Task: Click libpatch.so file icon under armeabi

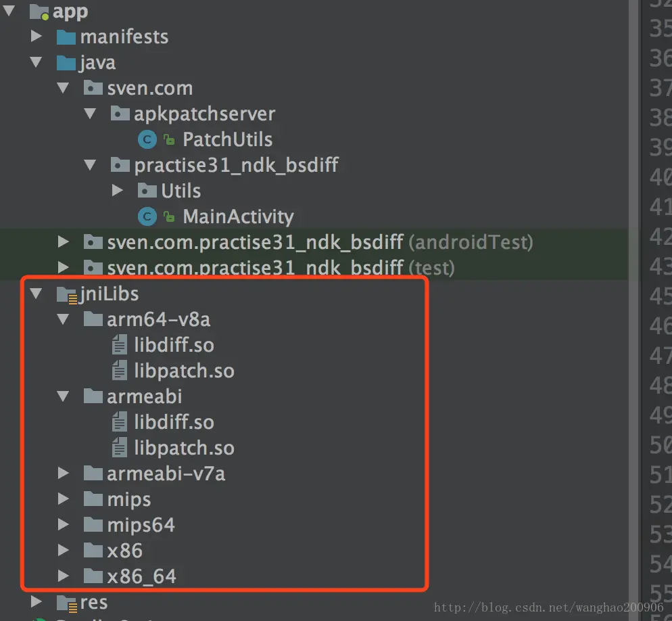Action: click(x=120, y=447)
